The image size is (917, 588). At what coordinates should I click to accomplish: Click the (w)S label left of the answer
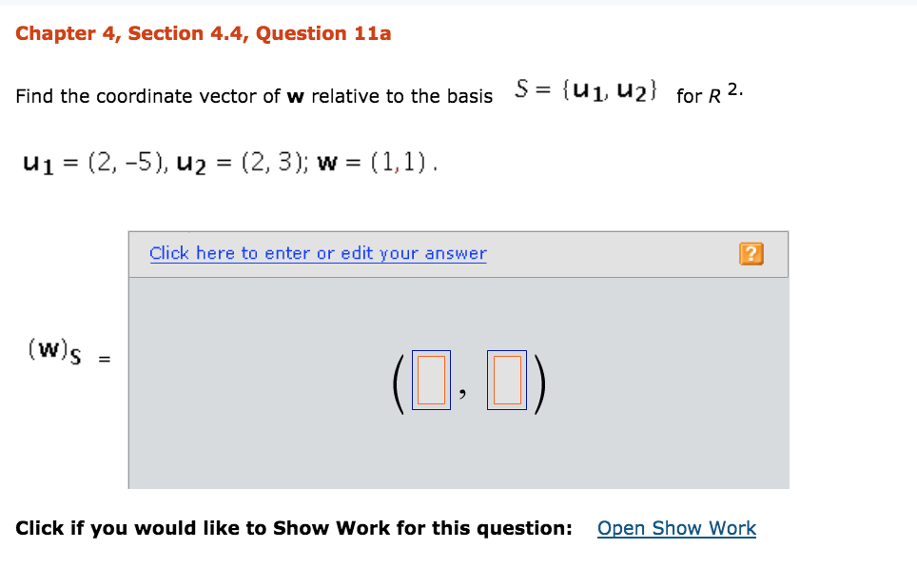pyautogui.click(x=52, y=352)
